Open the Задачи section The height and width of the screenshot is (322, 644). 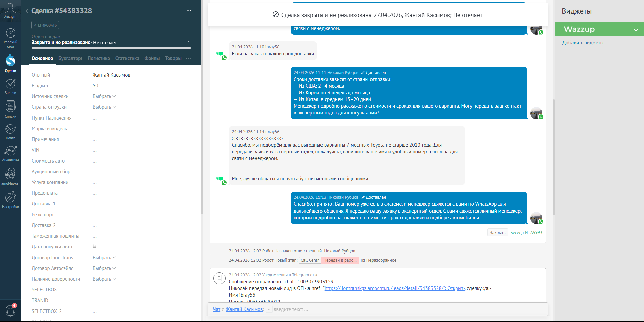pyautogui.click(x=10, y=86)
